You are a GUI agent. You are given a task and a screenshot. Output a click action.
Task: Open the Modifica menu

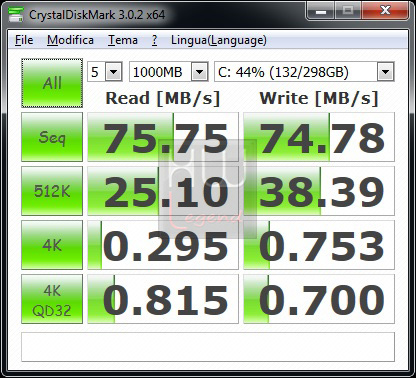point(70,40)
